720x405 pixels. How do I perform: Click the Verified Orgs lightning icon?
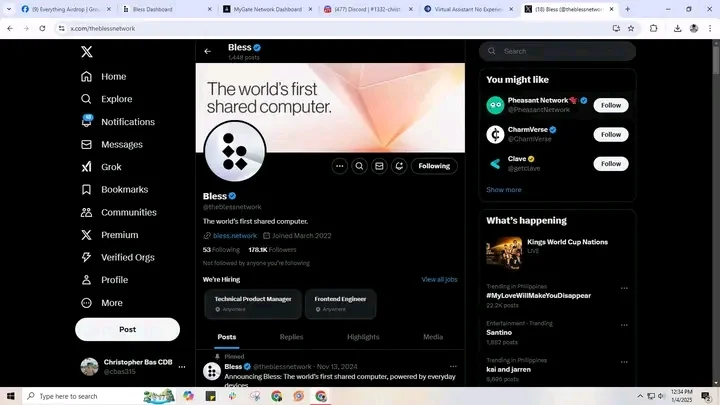(x=86, y=257)
